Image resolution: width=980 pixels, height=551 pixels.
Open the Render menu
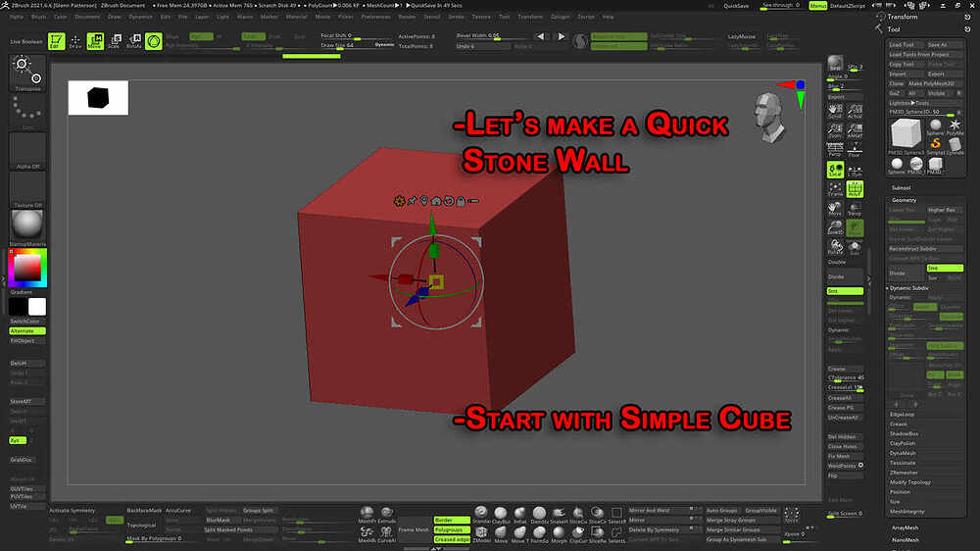(407, 17)
